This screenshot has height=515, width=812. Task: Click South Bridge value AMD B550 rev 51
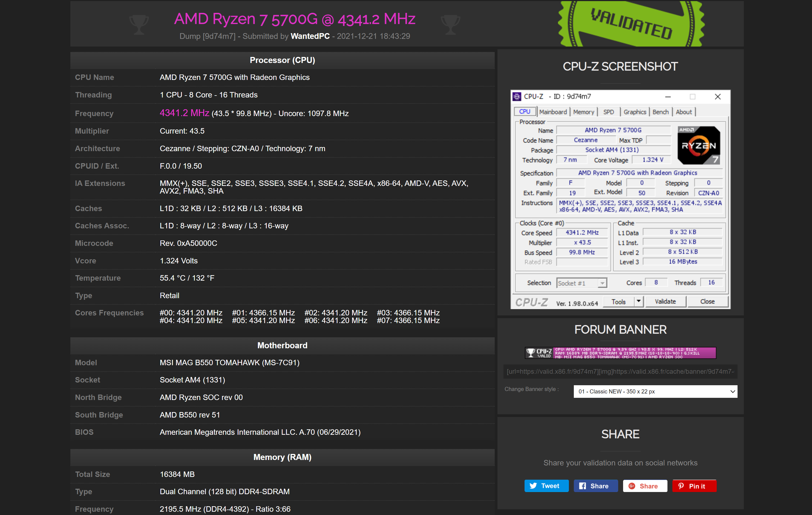(189, 415)
